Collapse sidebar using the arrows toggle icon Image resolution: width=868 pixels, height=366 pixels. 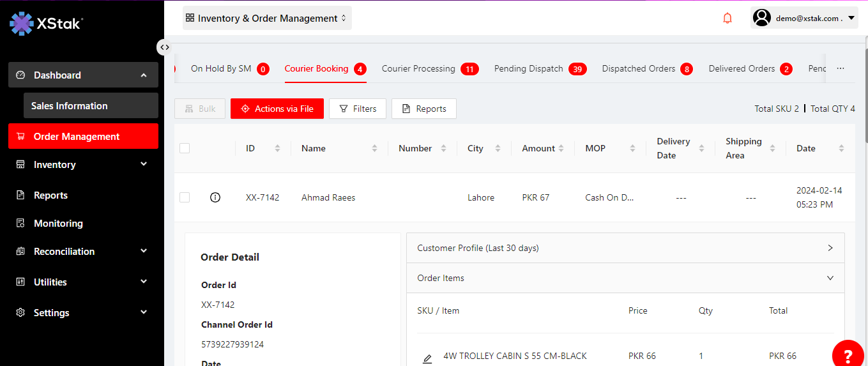pos(165,47)
